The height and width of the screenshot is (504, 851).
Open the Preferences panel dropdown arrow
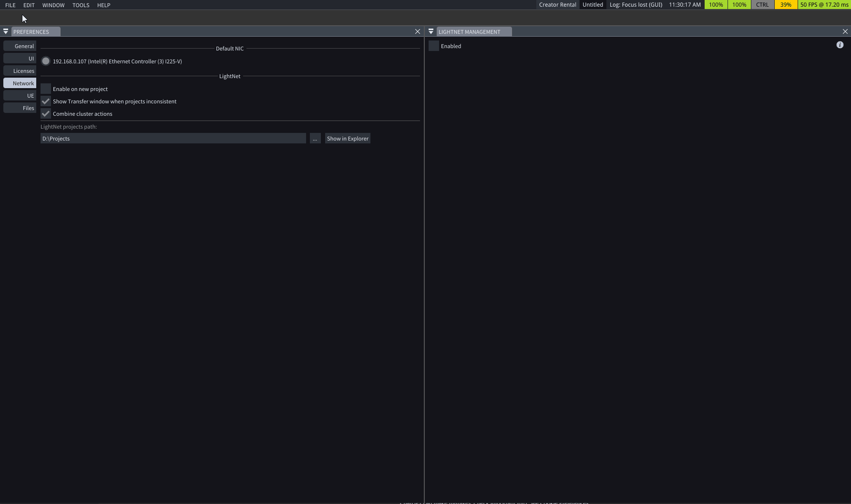tap(6, 31)
